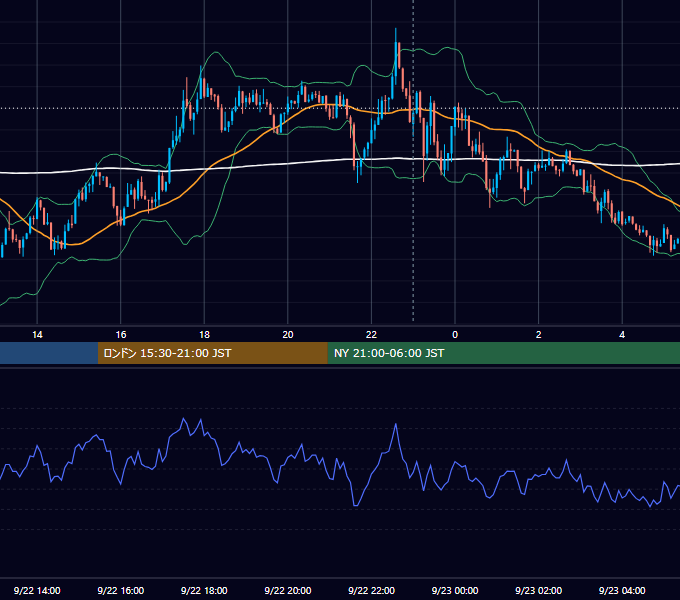
Task: Click the 9/23 04:00 date label
Action: pos(622,590)
